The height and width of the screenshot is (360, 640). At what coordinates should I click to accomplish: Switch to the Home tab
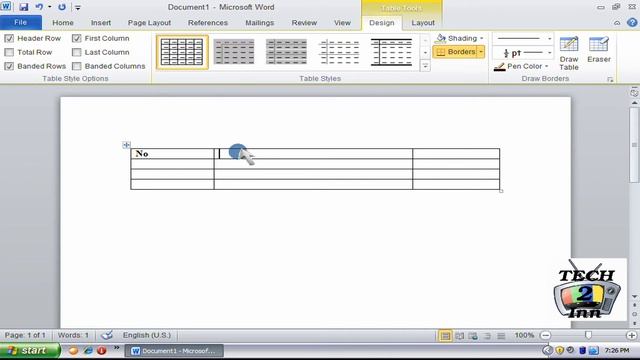[x=63, y=23]
